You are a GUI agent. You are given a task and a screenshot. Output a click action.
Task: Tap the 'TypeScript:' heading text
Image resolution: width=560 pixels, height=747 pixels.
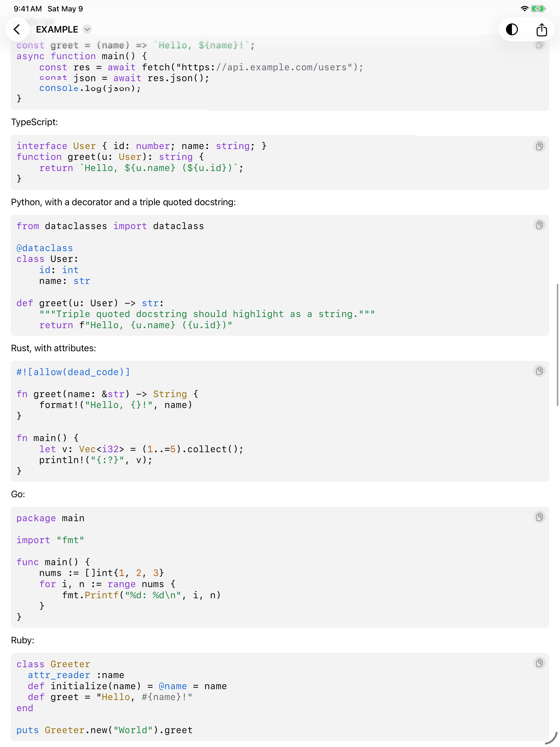click(34, 122)
